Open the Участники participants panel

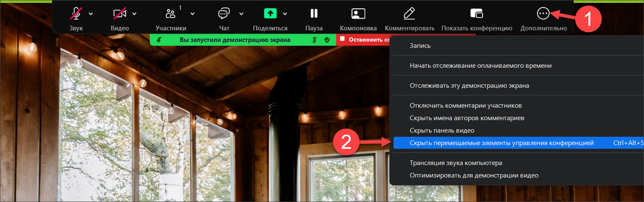click(x=171, y=14)
